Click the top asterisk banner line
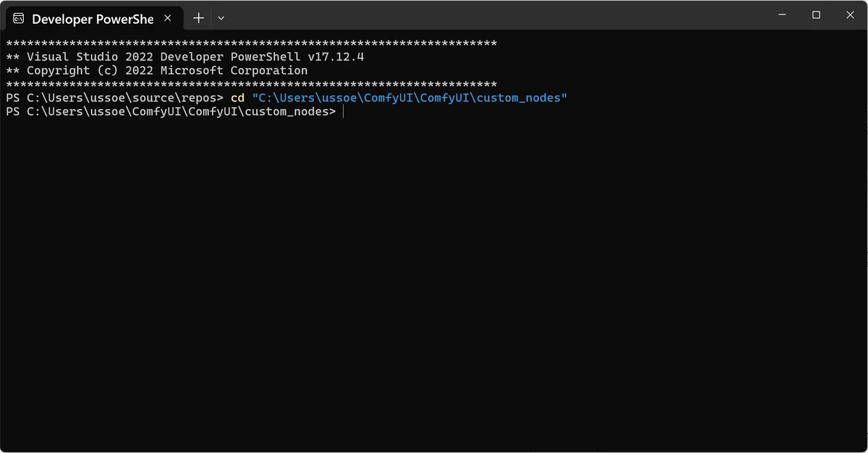 [x=251, y=43]
